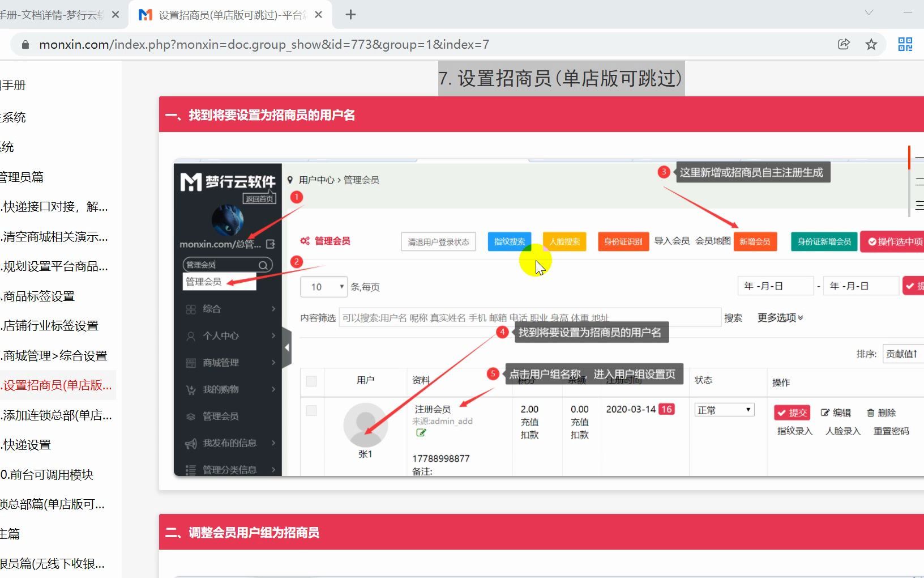This screenshot has height=578, width=924.
Task: Open the 正常 status dropdown
Action: pyautogui.click(x=724, y=410)
